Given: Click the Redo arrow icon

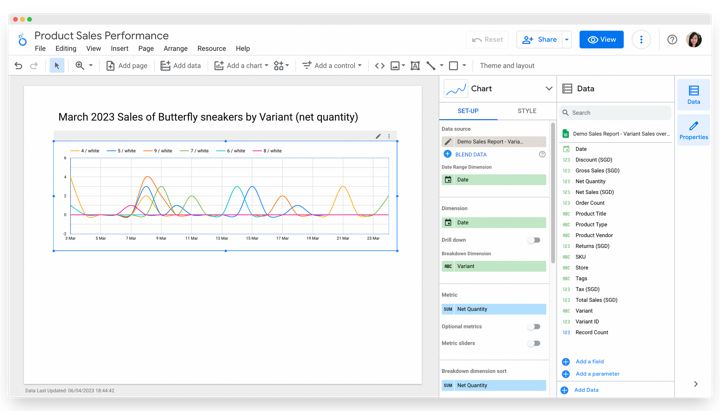Looking at the screenshot, I should pos(34,66).
